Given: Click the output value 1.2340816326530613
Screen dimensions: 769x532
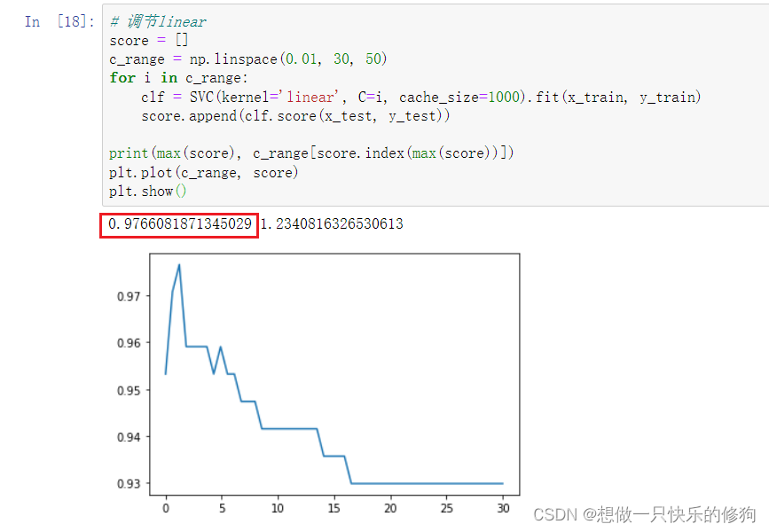Looking at the screenshot, I should click(332, 224).
